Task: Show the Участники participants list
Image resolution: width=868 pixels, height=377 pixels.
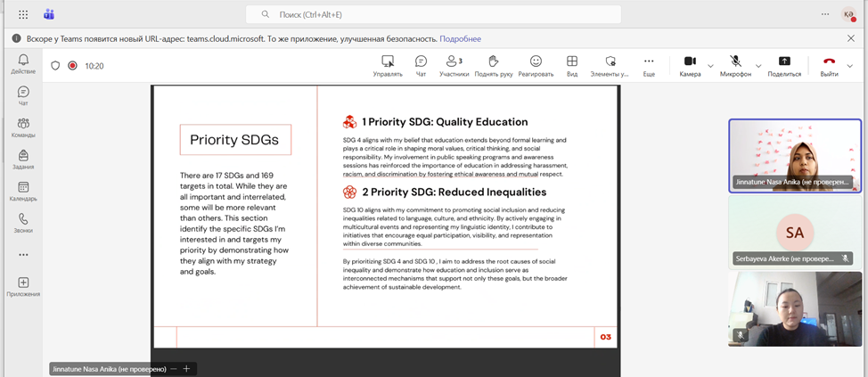Action: pyautogui.click(x=454, y=65)
